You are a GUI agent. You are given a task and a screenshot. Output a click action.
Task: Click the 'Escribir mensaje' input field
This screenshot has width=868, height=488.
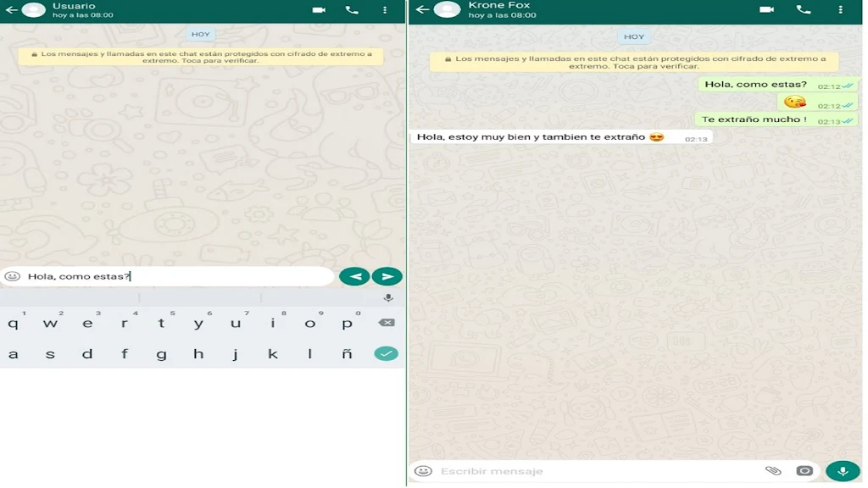click(x=593, y=471)
